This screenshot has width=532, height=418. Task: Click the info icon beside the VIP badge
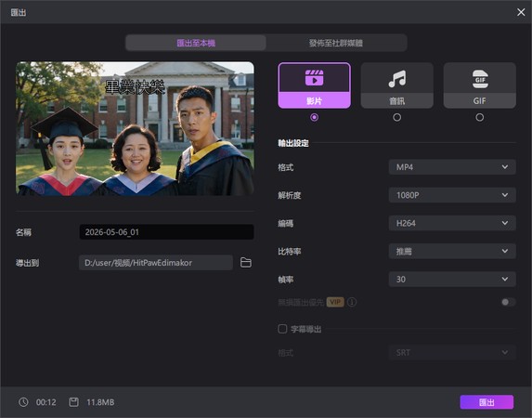pyautogui.click(x=352, y=302)
